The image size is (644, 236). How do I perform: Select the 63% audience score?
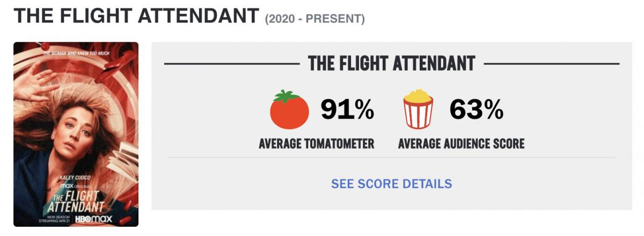[477, 110]
